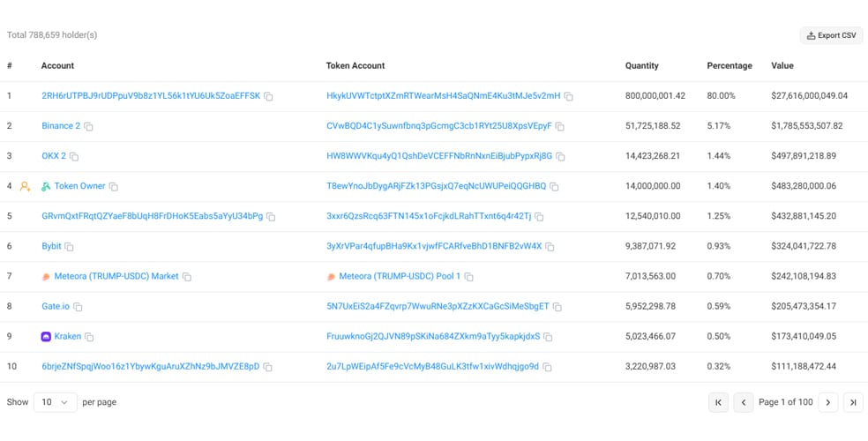Click the Token Account column header
This screenshot has width=868, height=441.
(355, 66)
